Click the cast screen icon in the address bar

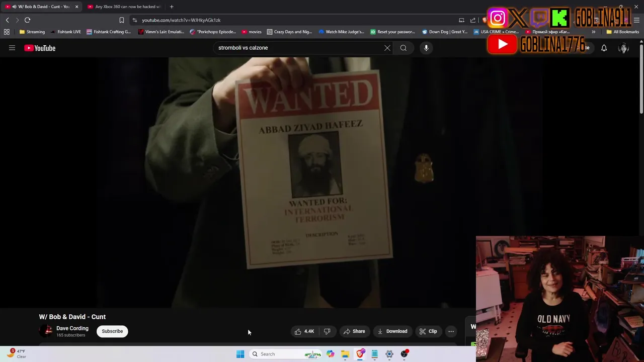click(461, 20)
